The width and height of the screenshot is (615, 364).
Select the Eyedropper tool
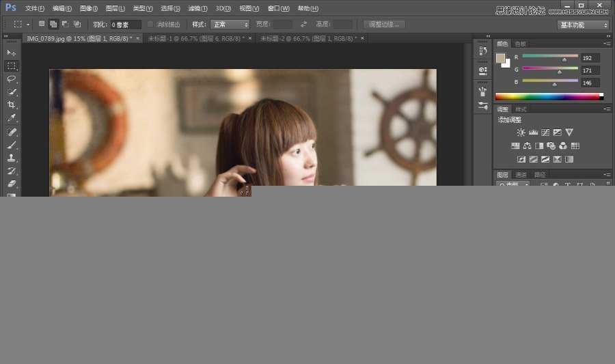click(12, 117)
